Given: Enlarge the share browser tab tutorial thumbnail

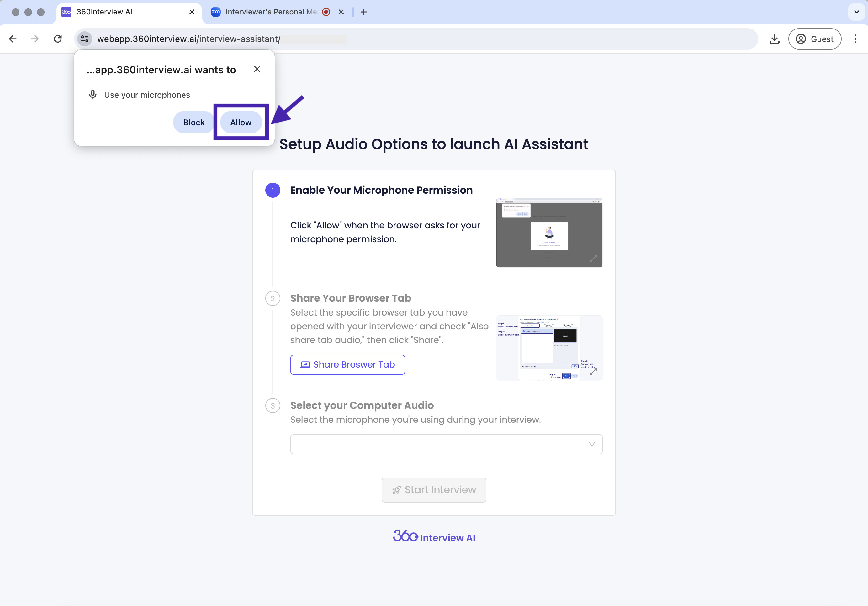Looking at the screenshot, I should point(549,348).
